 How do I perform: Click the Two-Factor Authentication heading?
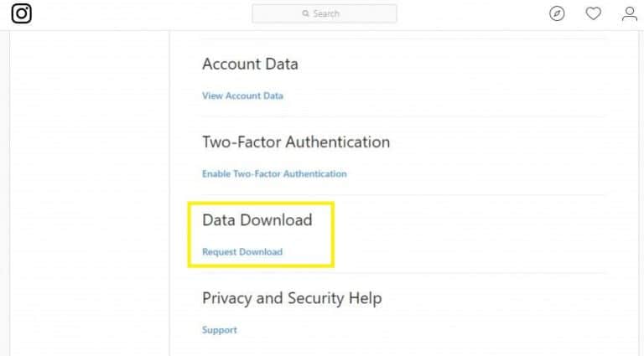click(296, 142)
